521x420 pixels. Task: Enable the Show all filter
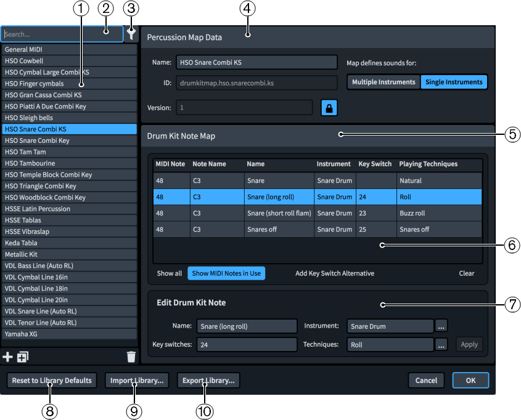[169, 273]
